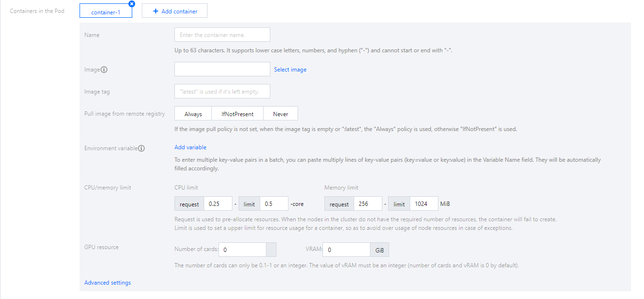Click the CPU limit value field
This screenshot has height=299, width=644.
tap(274, 204)
